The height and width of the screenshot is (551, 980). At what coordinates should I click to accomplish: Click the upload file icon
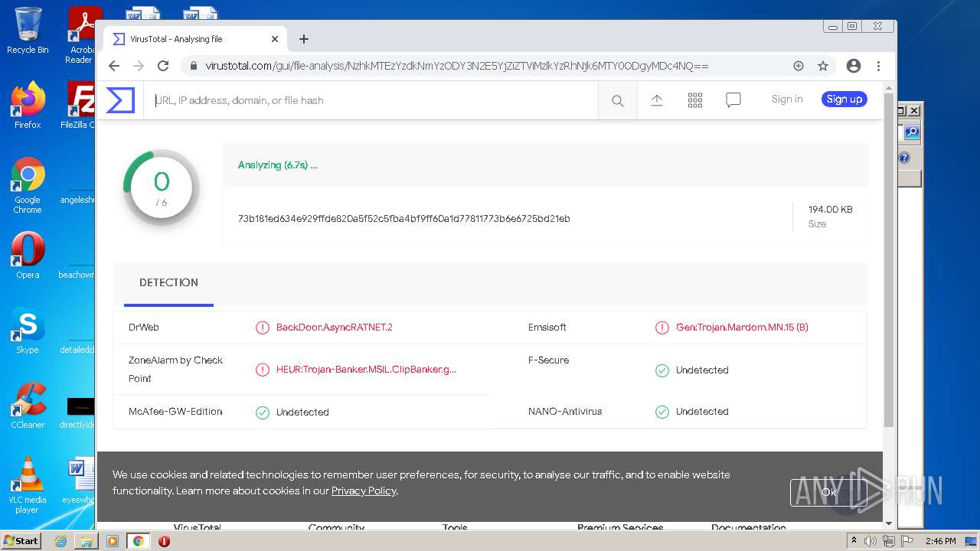(657, 100)
